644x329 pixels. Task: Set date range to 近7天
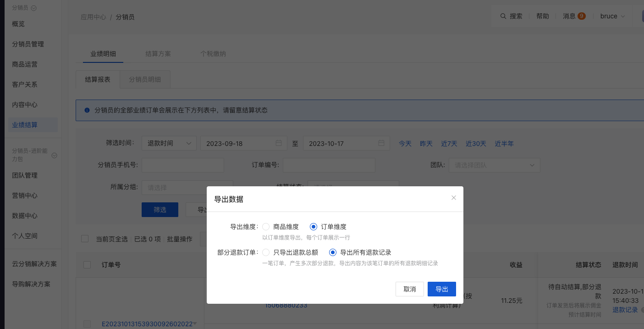(x=449, y=144)
